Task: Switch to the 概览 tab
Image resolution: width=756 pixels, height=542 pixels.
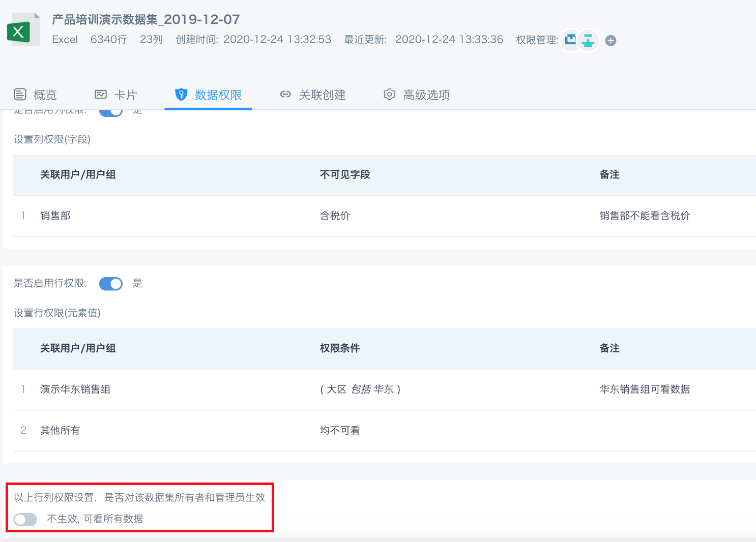Action: [36, 95]
